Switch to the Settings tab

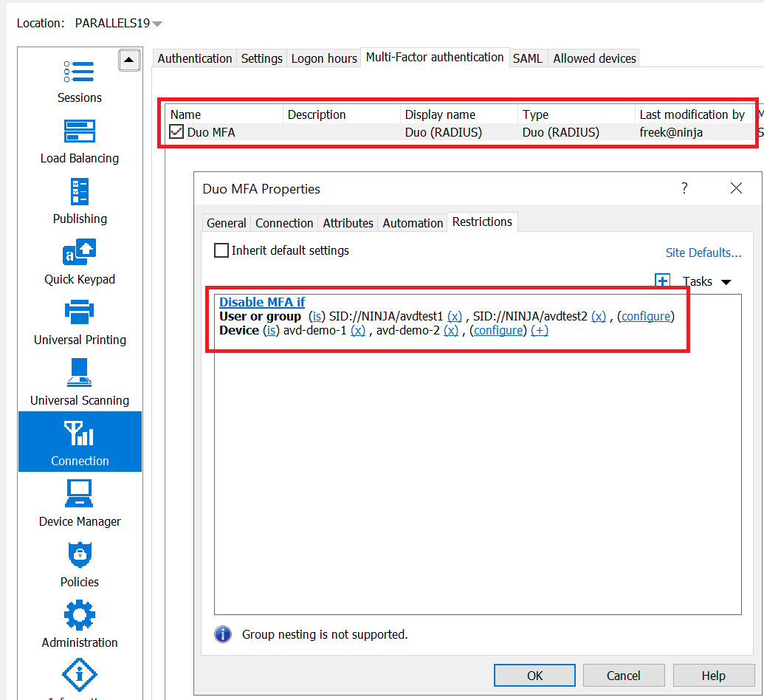coord(261,58)
